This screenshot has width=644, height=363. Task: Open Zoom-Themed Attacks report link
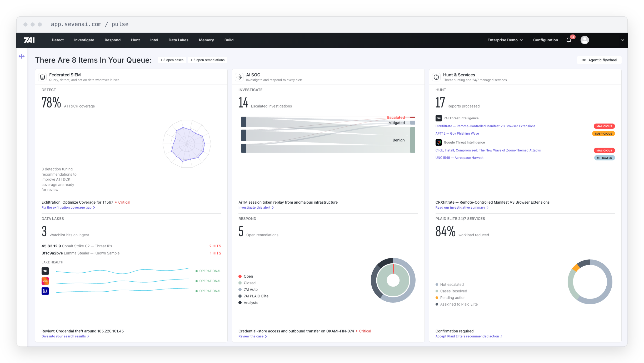click(x=488, y=150)
